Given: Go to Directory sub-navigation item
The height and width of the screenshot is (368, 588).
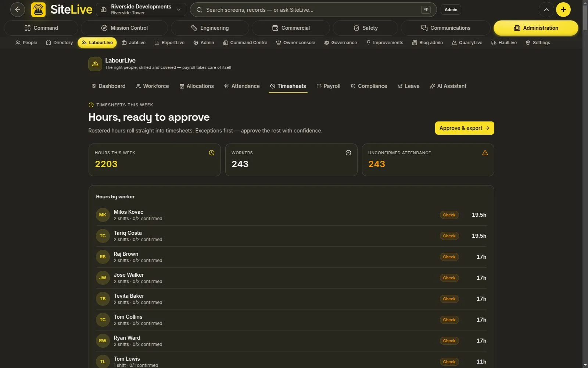Looking at the screenshot, I should point(60,43).
